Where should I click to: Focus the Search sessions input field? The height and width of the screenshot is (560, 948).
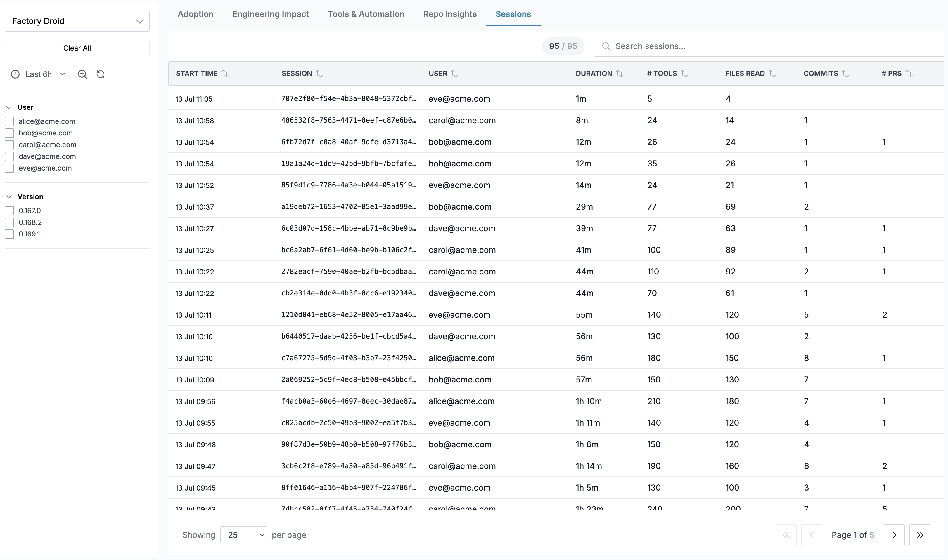pyautogui.click(x=769, y=46)
